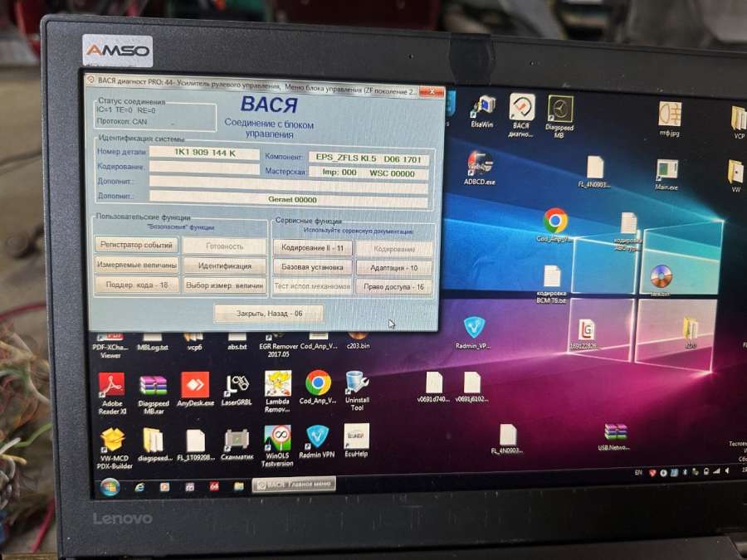Viewport: 747px width, 560px height.
Task: Click Закрыть, Назад - 06
Action: (x=269, y=314)
